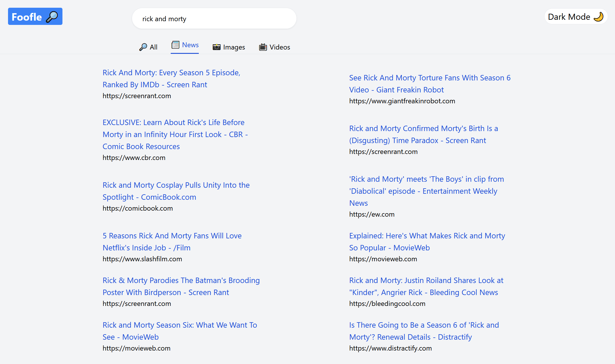Open Netflix's Inside Job /Film article
615x364 pixels.
[x=172, y=242]
